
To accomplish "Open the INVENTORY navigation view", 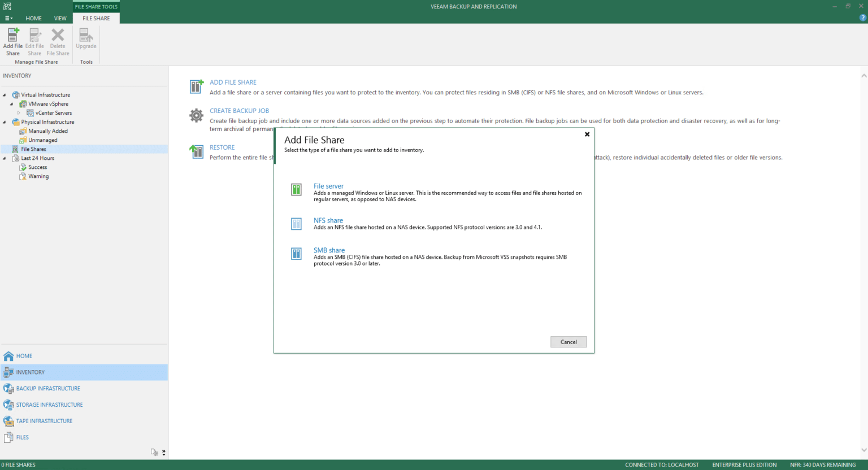I will coord(84,372).
